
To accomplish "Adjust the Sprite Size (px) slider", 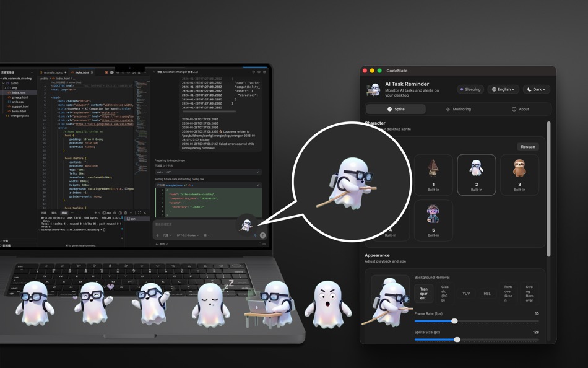I will tap(476, 340).
